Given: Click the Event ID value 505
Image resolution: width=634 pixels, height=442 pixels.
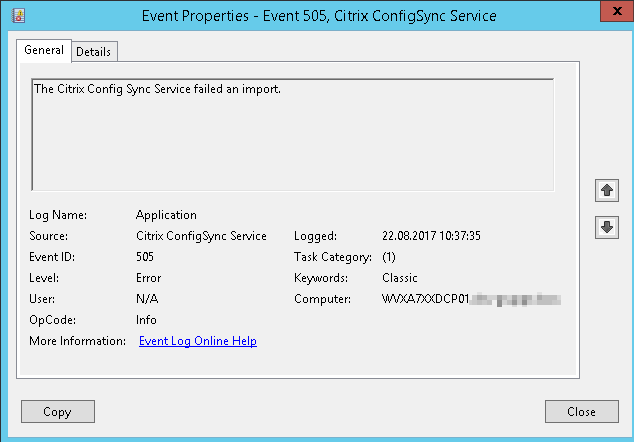Looking at the screenshot, I should pos(146,257).
